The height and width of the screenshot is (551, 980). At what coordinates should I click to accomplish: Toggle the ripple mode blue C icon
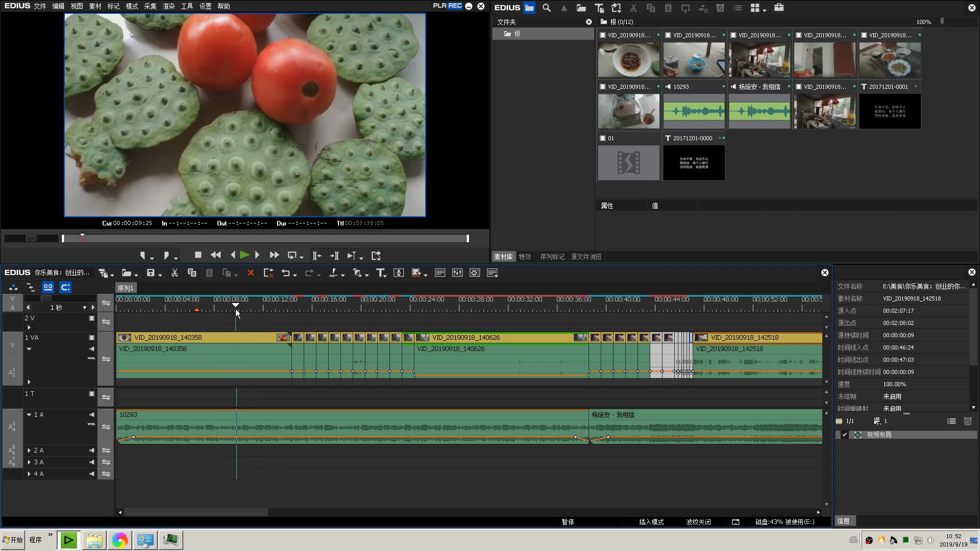coord(65,287)
